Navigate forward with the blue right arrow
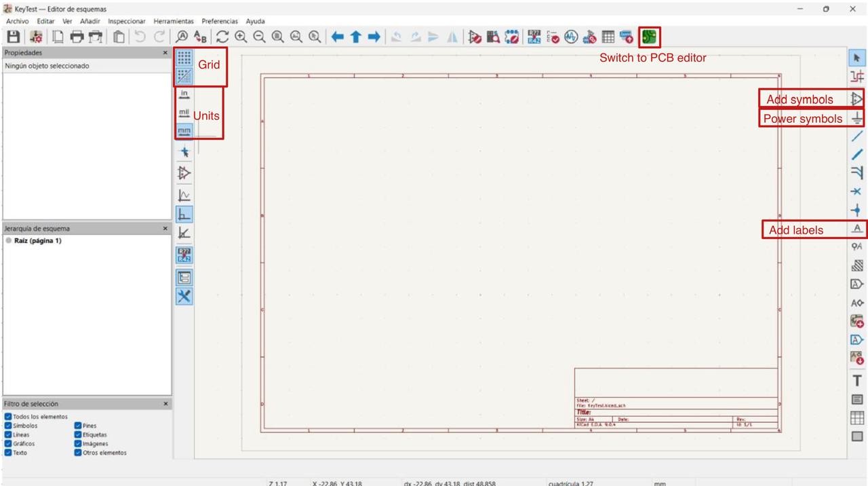 [x=374, y=37]
